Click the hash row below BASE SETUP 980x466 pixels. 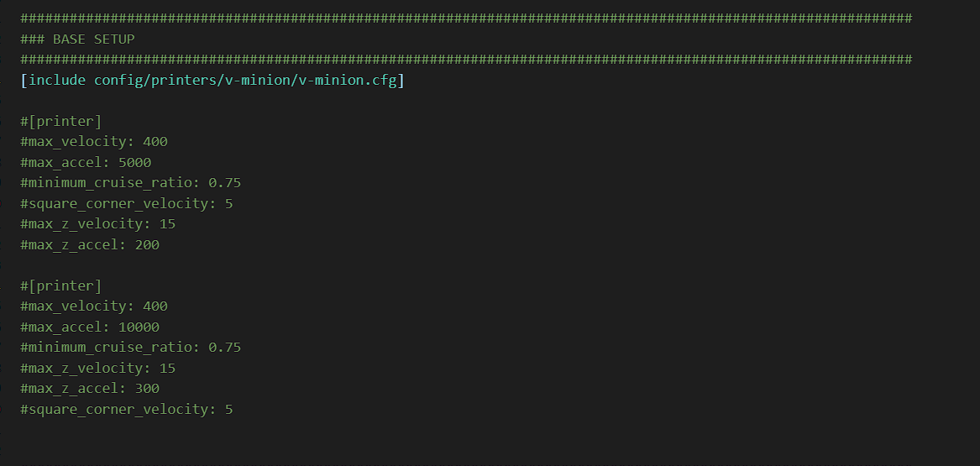click(x=466, y=60)
